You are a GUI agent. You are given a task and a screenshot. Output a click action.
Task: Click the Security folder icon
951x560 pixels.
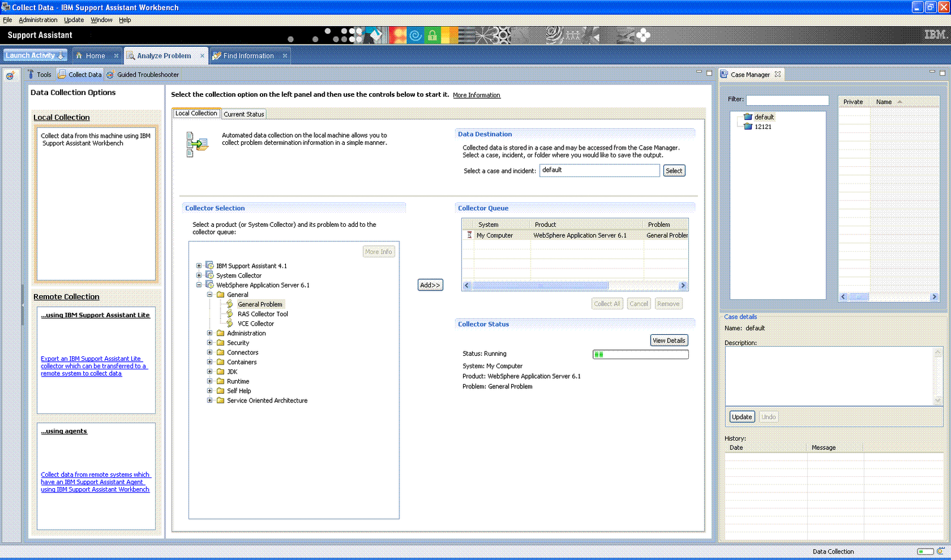point(221,343)
